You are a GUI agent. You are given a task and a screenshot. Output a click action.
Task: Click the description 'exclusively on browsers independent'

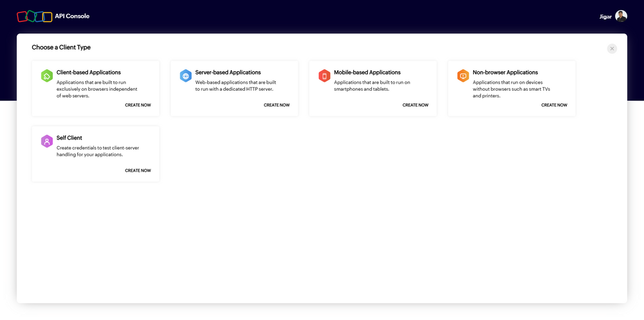pos(97,89)
